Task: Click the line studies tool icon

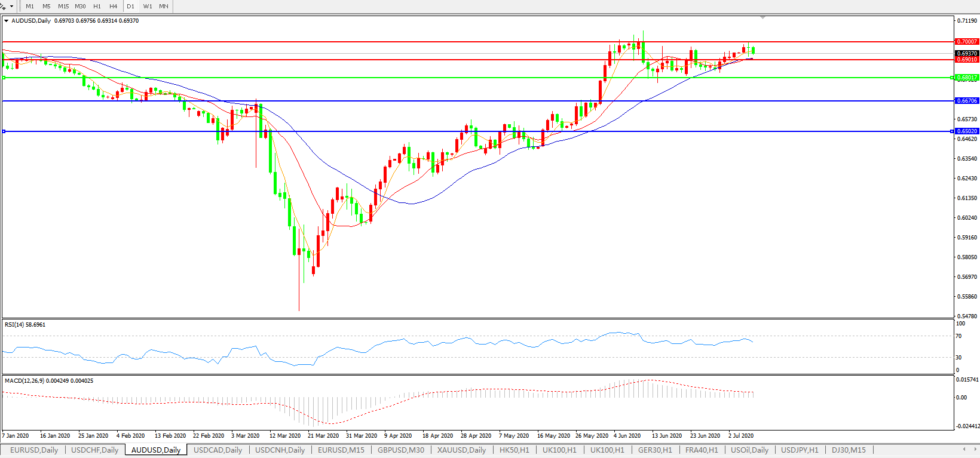Action: point(3,6)
